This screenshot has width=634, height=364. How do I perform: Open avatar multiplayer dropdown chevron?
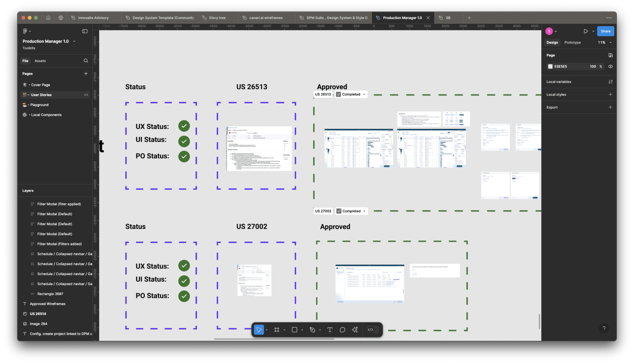pyautogui.click(x=556, y=32)
